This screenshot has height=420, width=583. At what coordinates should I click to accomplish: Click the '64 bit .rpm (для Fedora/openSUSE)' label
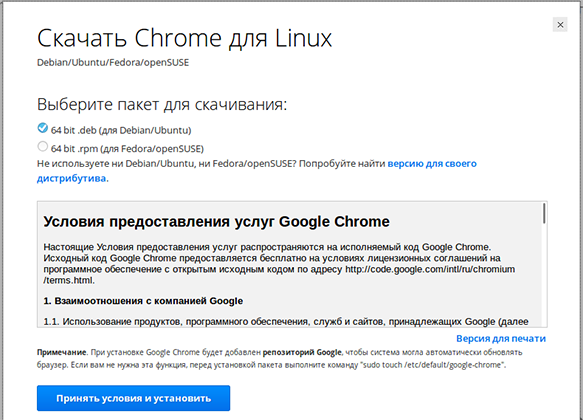[x=127, y=149]
